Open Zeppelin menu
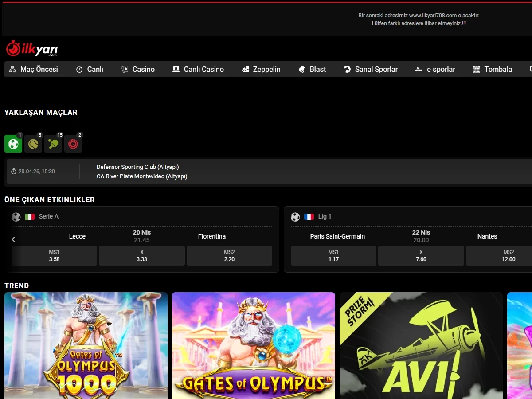Screen dimensions: 532x399 click(x=261, y=69)
